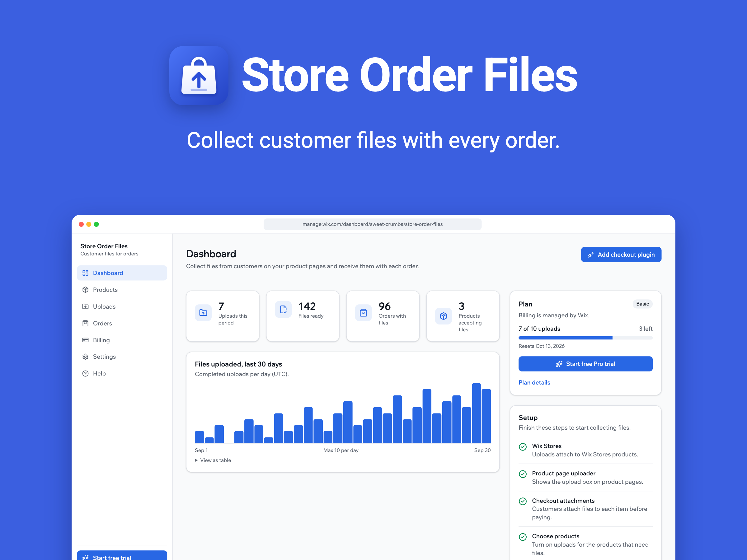Image resolution: width=747 pixels, height=560 pixels.
Task: Click the Help question mark icon
Action: 86,373
